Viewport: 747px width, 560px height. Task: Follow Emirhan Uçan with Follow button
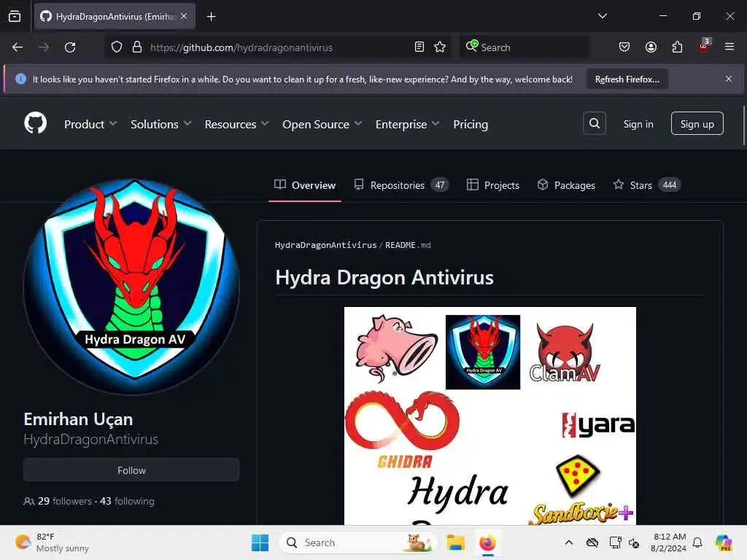coord(131,470)
